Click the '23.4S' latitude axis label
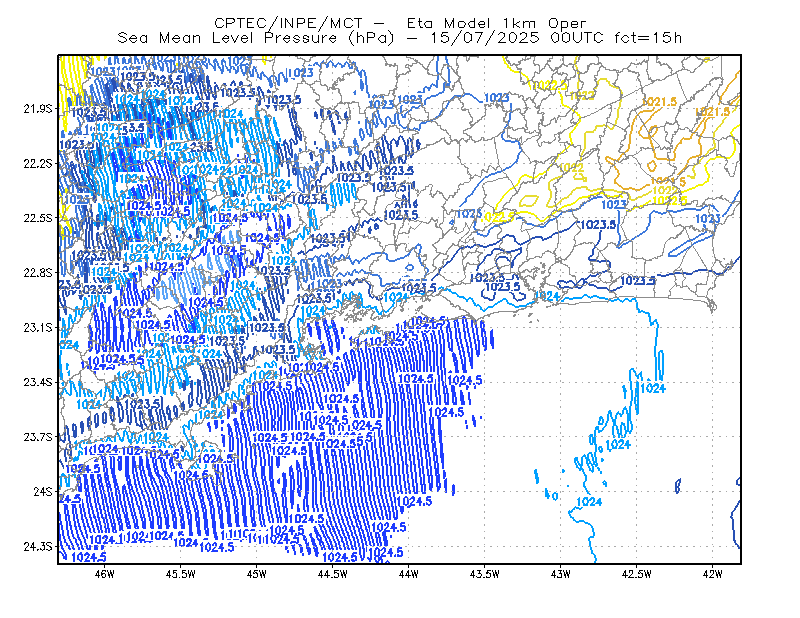This screenshot has height=618, width=800. coord(38,382)
